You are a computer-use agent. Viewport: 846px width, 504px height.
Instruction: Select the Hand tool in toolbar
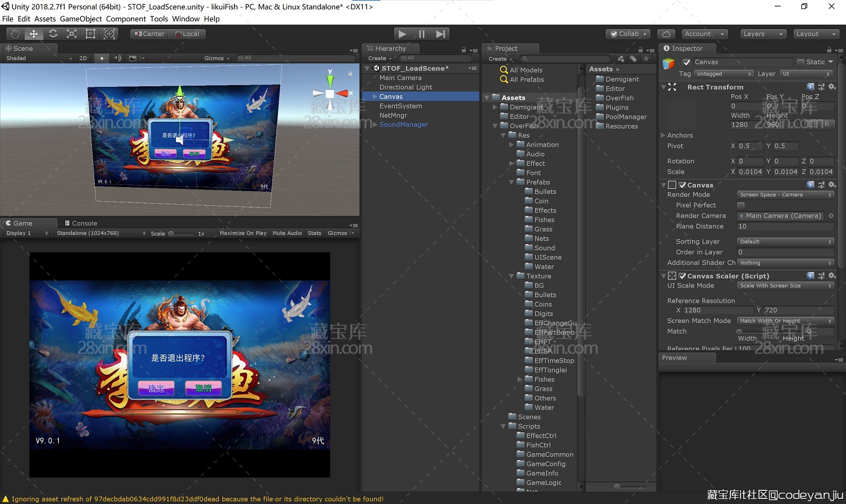15,34
